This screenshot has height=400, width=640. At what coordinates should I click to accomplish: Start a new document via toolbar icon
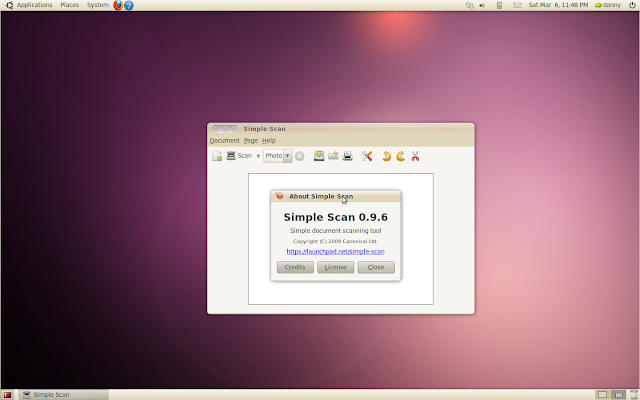[217, 156]
